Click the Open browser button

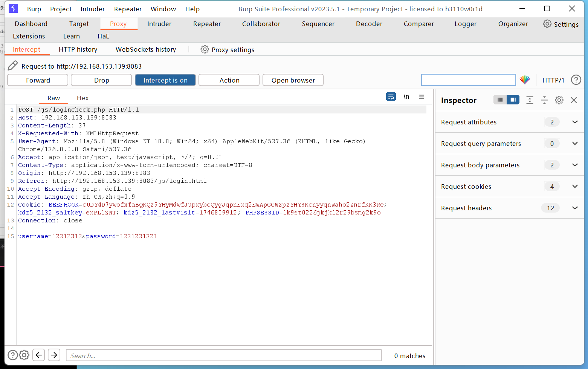[293, 80]
